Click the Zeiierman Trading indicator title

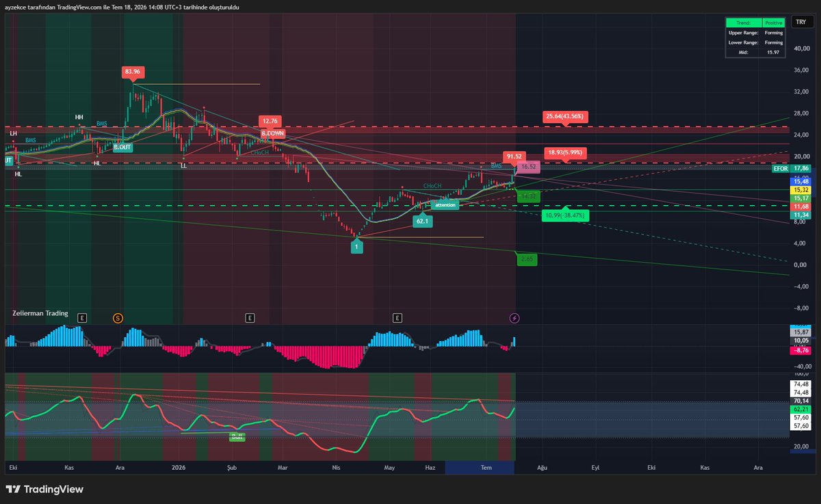pos(40,313)
